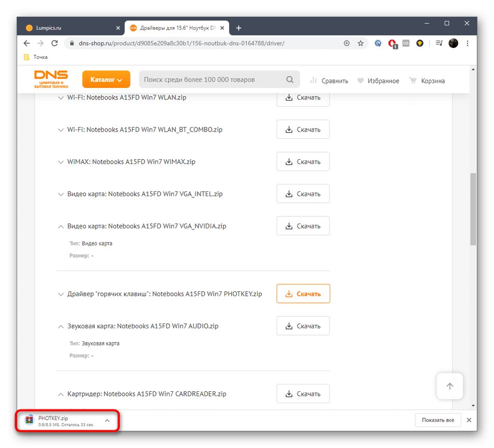Open Избранное favorites
This screenshot has height=448, width=494.
tap(378, 81)
